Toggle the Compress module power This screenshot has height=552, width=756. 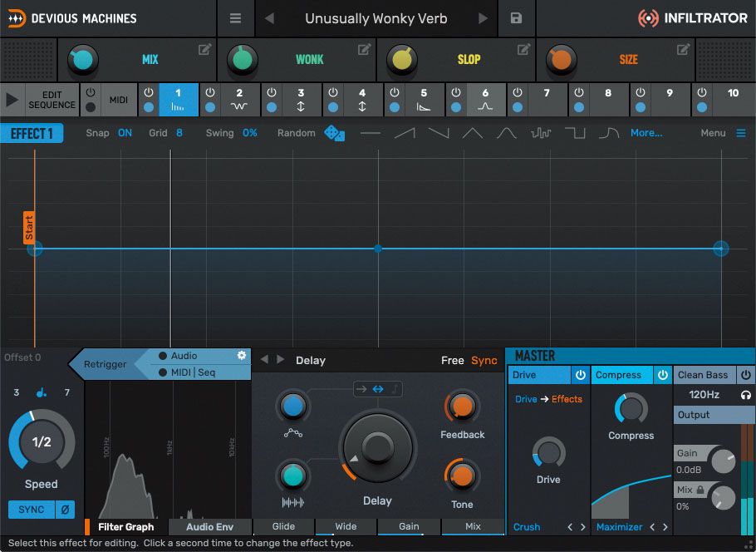click(663, 375)
